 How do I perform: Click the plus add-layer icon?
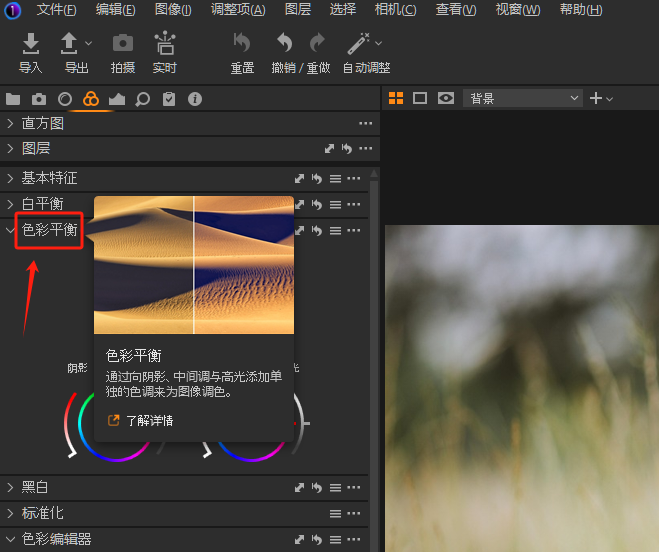pyautogui.click(x=596, y=98)
